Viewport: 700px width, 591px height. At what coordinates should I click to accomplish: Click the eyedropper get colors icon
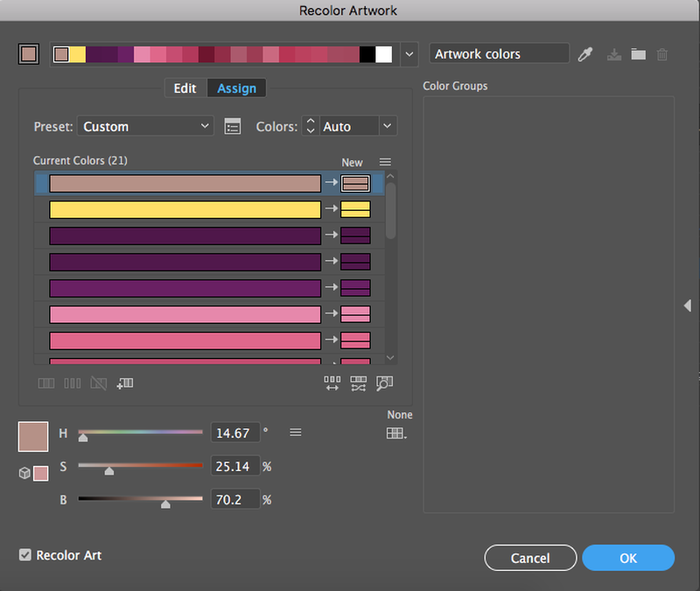(585, 54)
